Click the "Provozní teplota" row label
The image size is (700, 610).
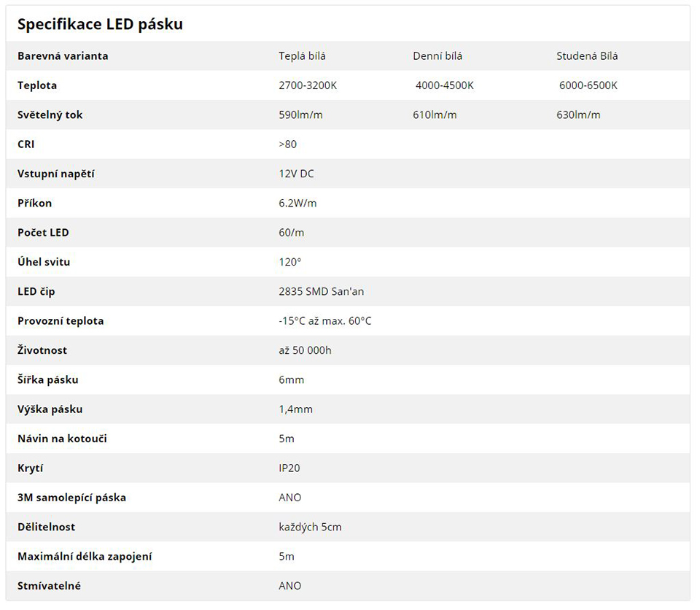(x=61, y=321)
